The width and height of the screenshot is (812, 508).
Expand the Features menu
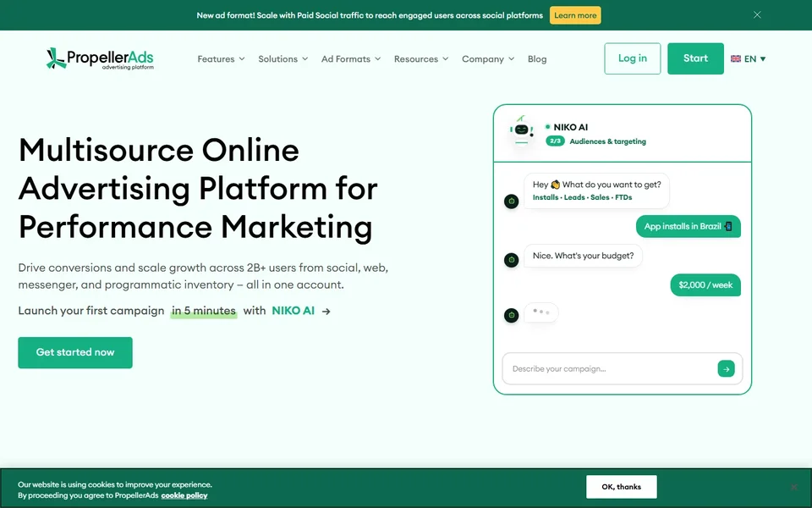pos(221,59)
